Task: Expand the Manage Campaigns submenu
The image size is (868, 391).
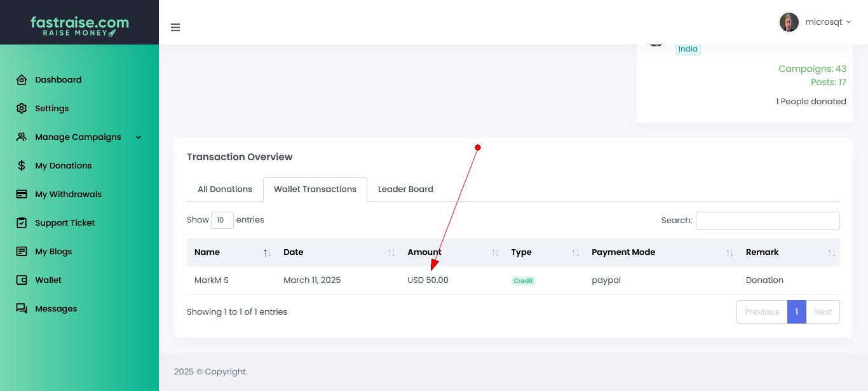Action: (x=139, y=137)
